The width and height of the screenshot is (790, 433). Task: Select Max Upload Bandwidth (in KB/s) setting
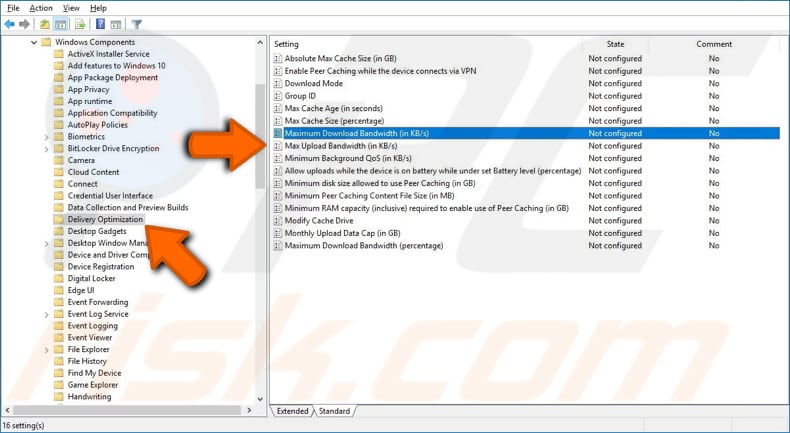pos(341,146)
